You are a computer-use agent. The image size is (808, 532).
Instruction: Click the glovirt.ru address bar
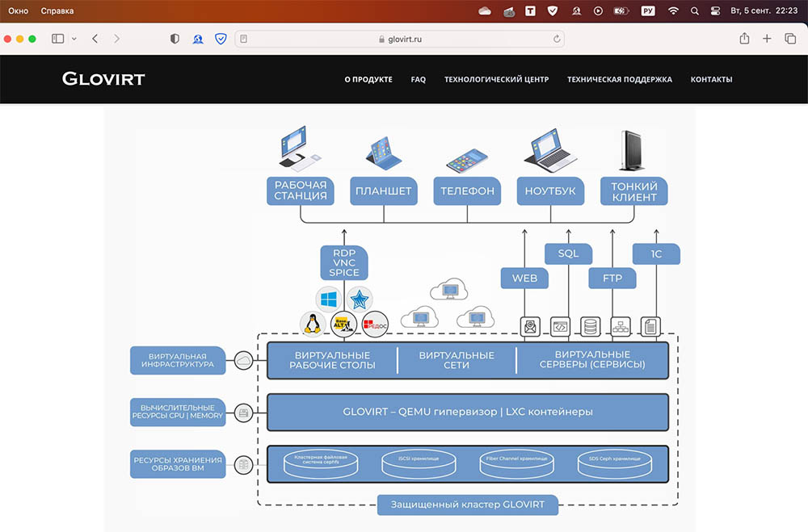(400, 39)
